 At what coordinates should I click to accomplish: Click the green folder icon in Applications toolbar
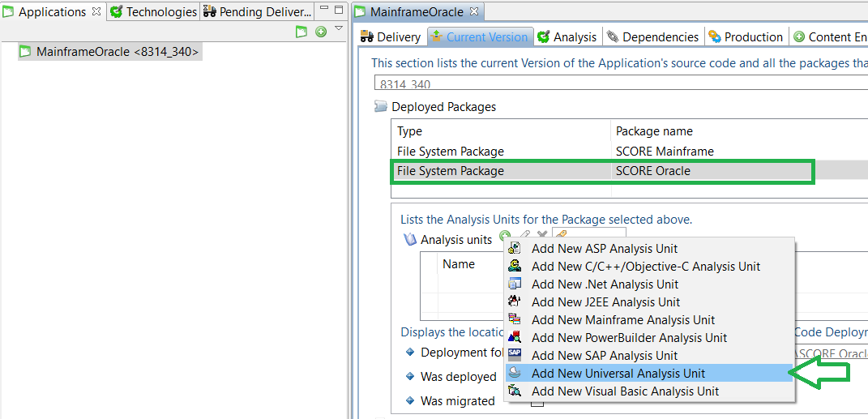[x=301, y=32]
